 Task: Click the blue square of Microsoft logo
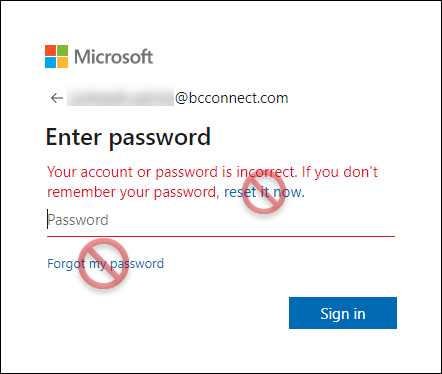point(50,62)
